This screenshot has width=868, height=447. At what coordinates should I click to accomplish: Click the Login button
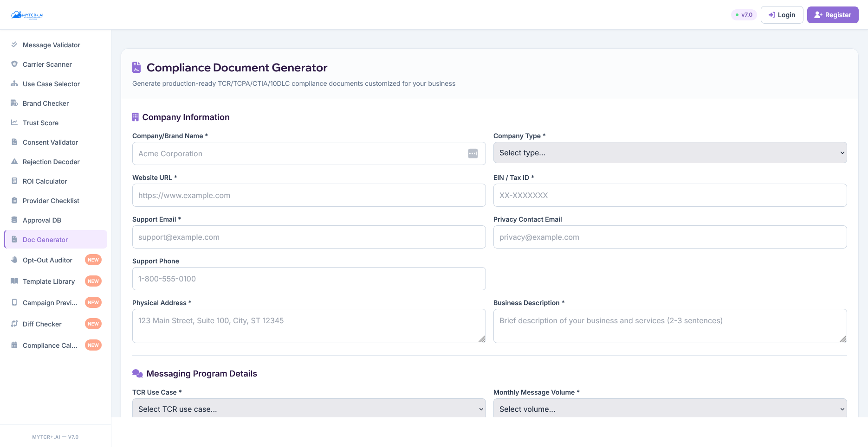tap(782, 15)
